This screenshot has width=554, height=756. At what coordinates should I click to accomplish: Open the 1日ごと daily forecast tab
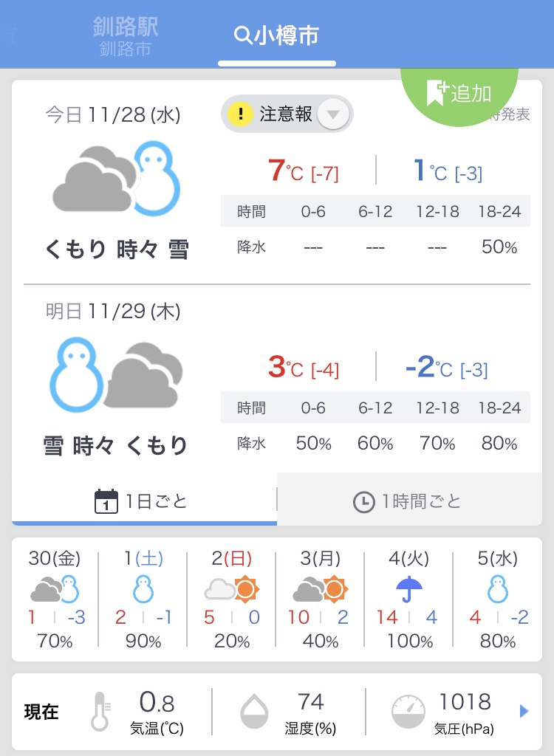tap(144, 501)
